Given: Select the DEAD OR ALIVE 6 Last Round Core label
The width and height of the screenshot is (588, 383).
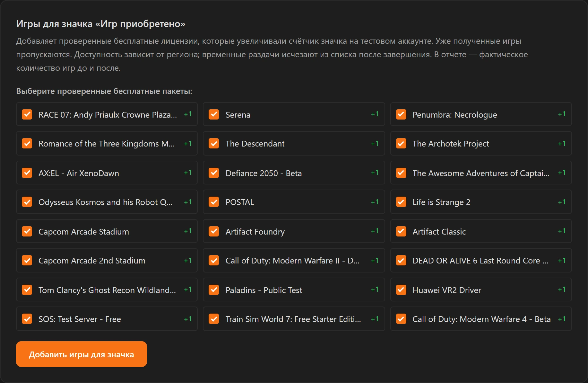Looking at the screenshot, I should (480, 261).
